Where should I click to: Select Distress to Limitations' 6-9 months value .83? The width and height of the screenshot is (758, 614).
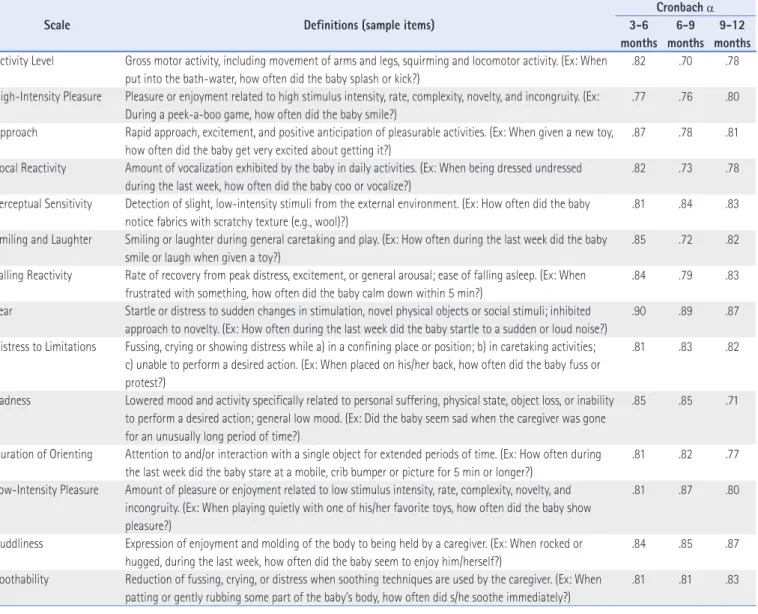(x=685, y=347)
